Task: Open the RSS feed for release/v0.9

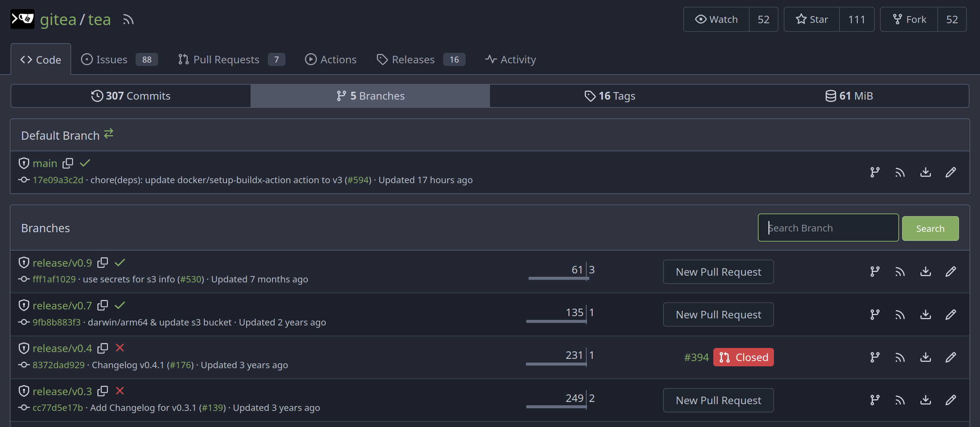Action: [x=900, y=272]
